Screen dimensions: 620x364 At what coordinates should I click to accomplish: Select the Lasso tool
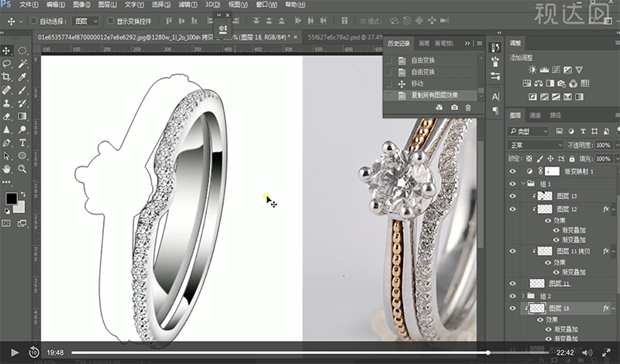6,64
